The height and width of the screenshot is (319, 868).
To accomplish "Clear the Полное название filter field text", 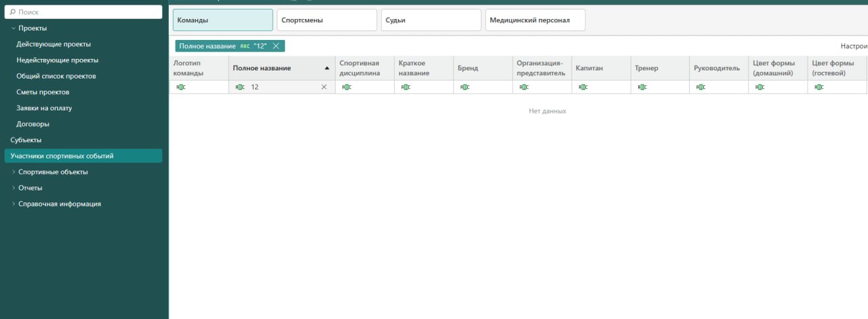I will point(323,87).
